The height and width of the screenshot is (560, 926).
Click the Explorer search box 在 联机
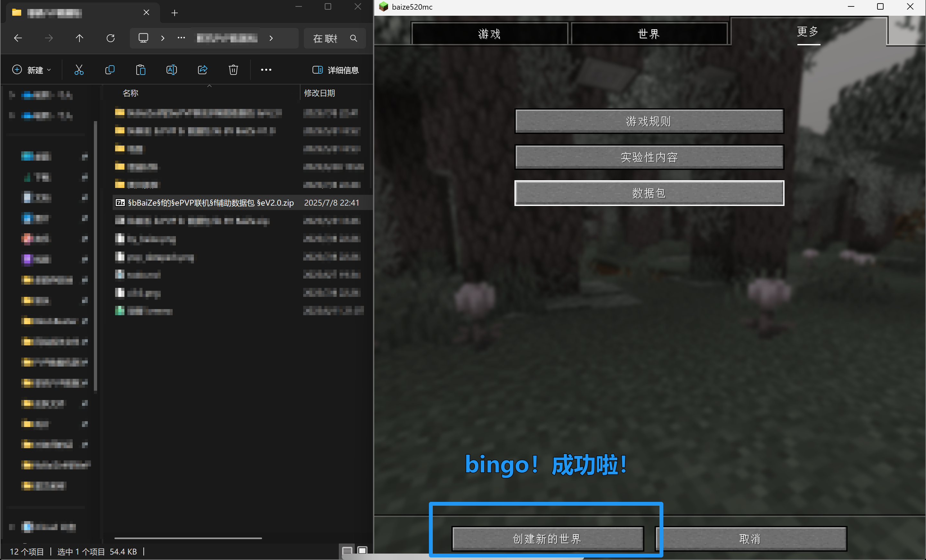(x=334, y=38)
